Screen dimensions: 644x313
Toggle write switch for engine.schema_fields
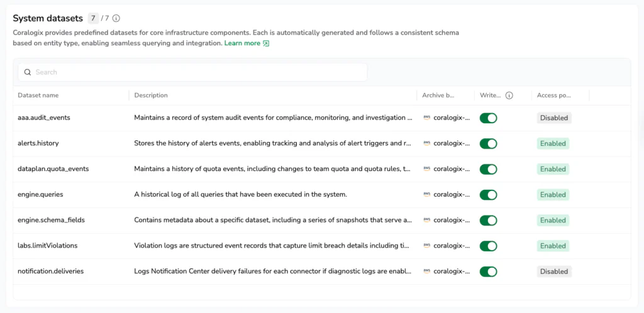(x=488, y=221)
